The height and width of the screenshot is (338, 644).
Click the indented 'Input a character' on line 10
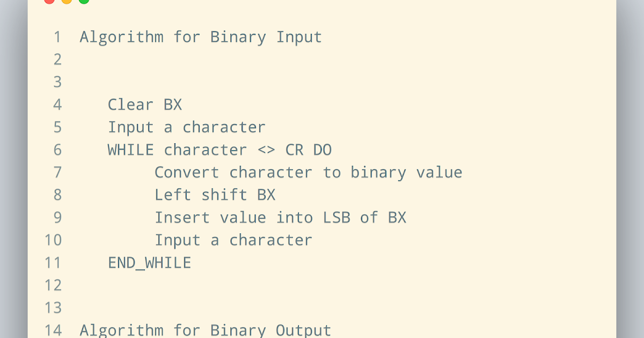click(233, 240)
